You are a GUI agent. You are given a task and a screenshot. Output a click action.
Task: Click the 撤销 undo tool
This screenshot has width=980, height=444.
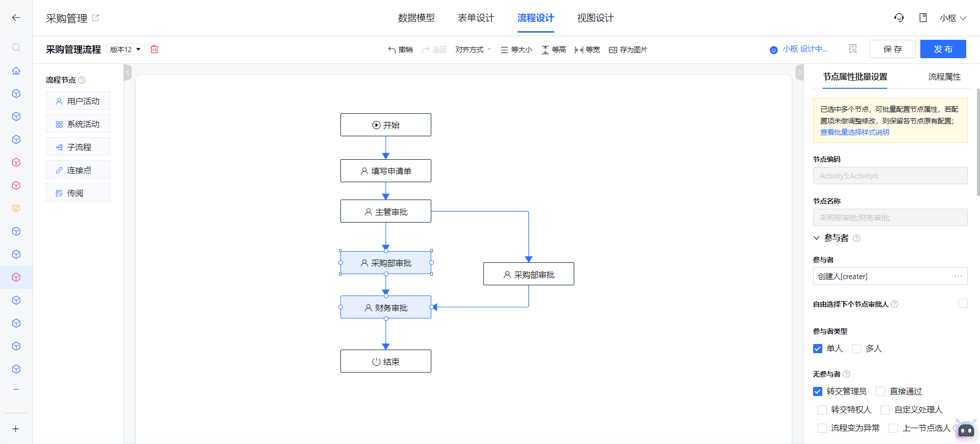400,50
